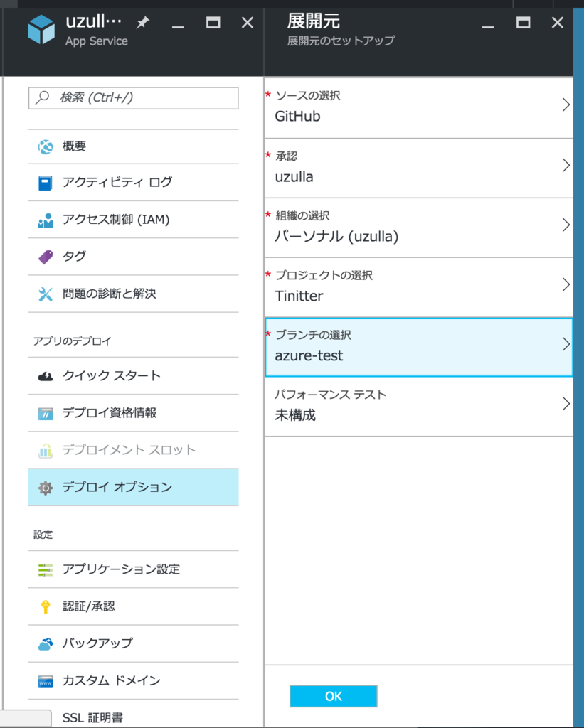The width and height of the screenshot is (584, 728).
Task: Open the タグ menu entry
Action: pos(133,257)
